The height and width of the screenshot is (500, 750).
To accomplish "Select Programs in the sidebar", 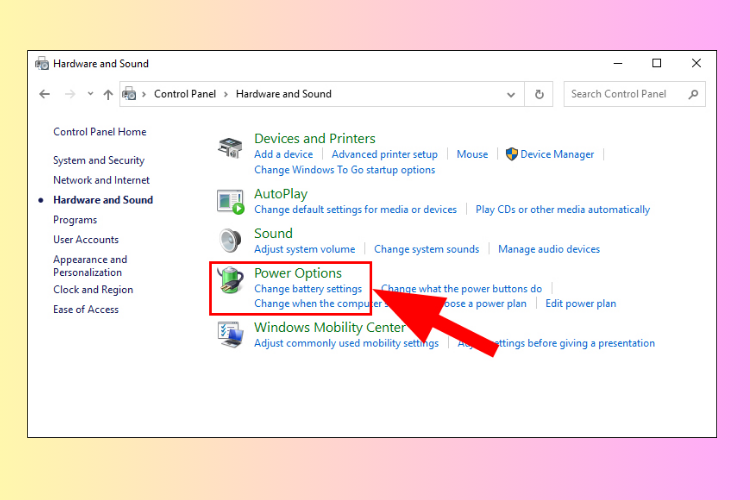I will [75, 220].
